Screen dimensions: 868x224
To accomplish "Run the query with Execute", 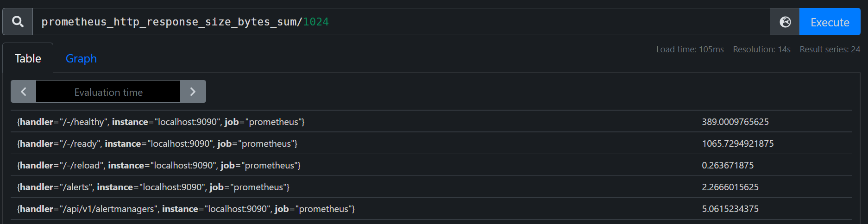I will [830, 22].
